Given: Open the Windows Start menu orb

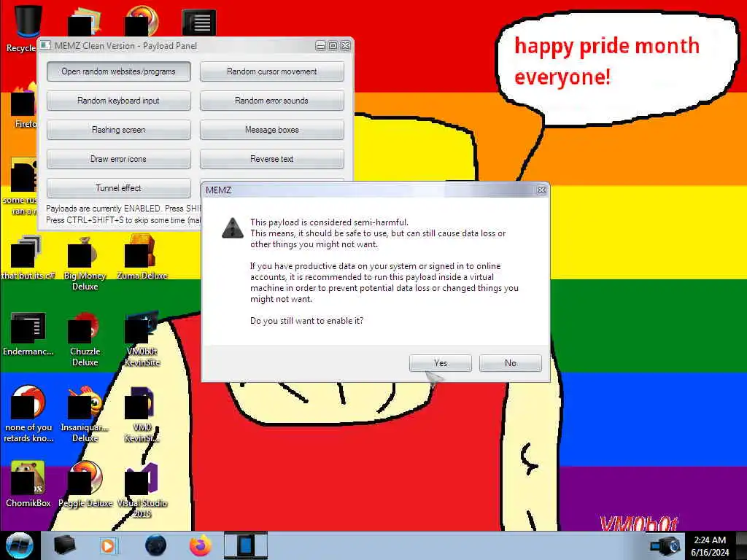Looking at the screenshot, I should coord(19,545).
